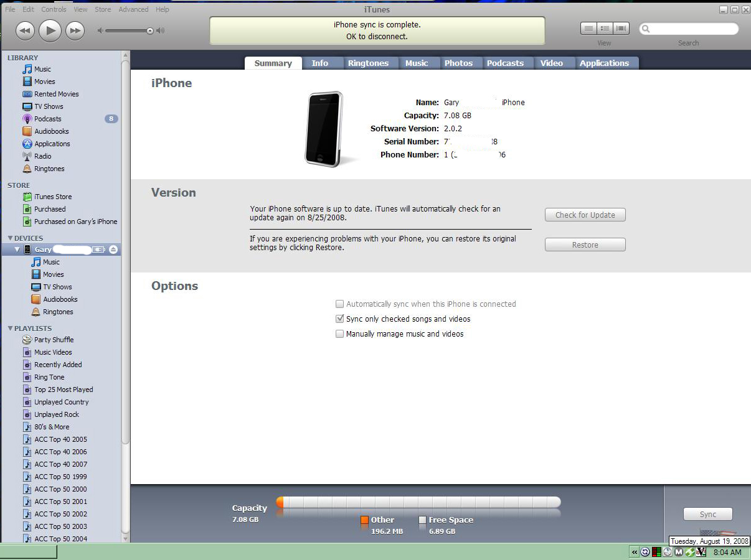The height and width of the screenshot is (560, 751).
Task: Click the Sync button
Action: [x=708, y=515]
